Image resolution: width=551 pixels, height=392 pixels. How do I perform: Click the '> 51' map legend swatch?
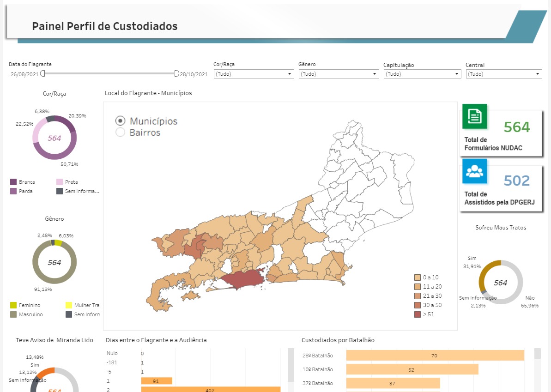pos(418,314)
